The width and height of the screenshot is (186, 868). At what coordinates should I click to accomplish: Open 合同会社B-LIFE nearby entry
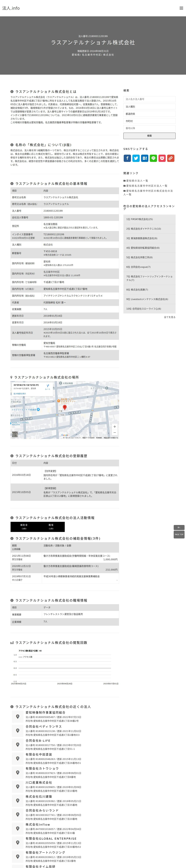[x=38, y=741]
